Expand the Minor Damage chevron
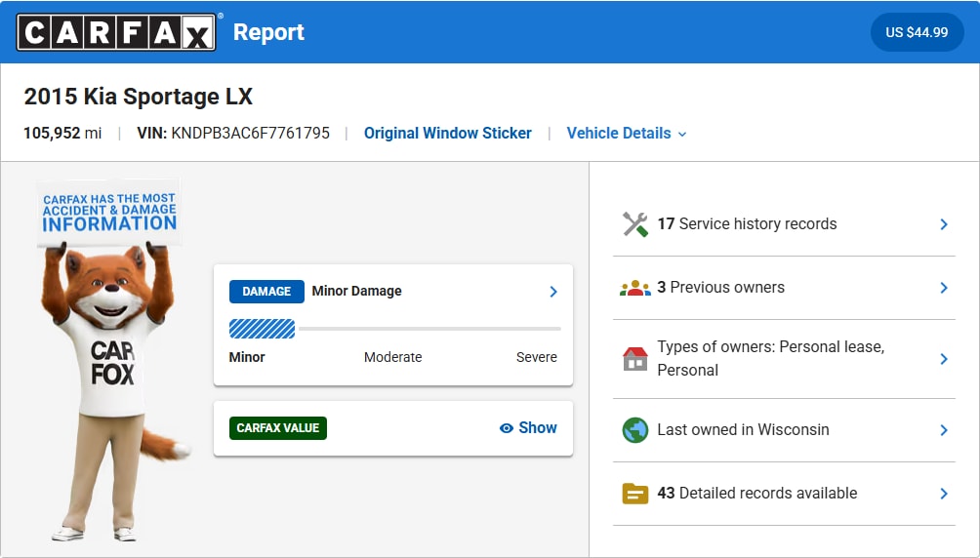This screenshot has height=558, width=980. [553, 292]
